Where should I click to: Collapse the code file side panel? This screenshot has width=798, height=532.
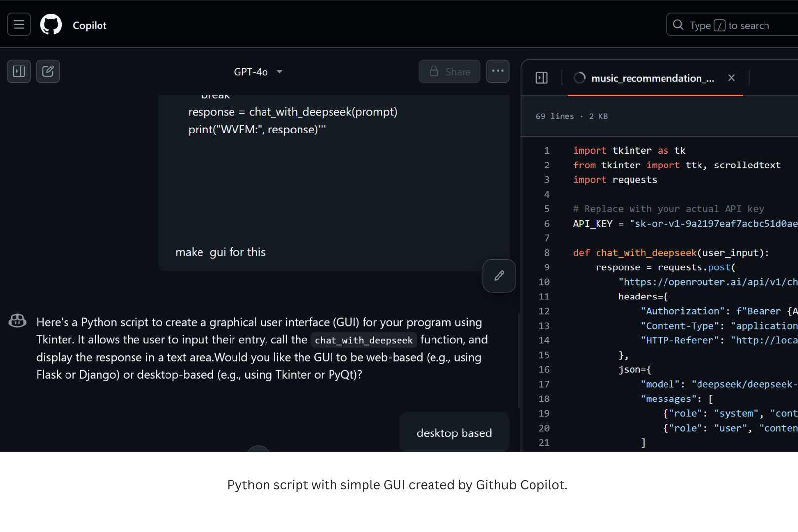click(x=541, y=78)
